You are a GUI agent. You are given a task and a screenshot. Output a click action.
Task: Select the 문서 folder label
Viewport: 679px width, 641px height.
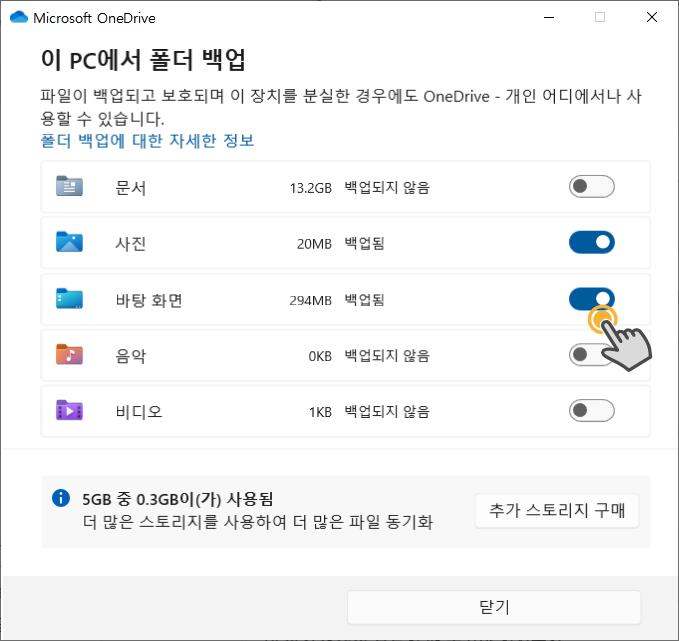tap(130, 188)
